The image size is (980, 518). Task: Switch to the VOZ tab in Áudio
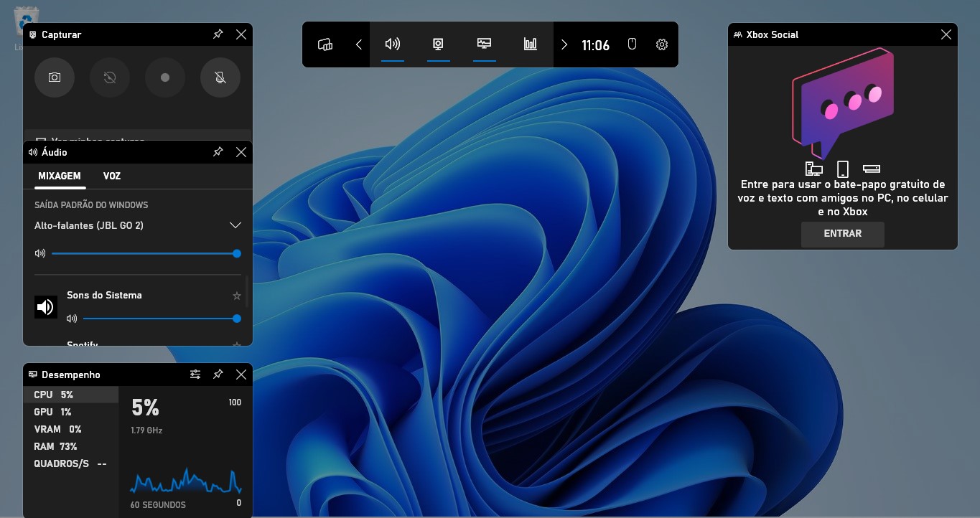click(111, 176)
